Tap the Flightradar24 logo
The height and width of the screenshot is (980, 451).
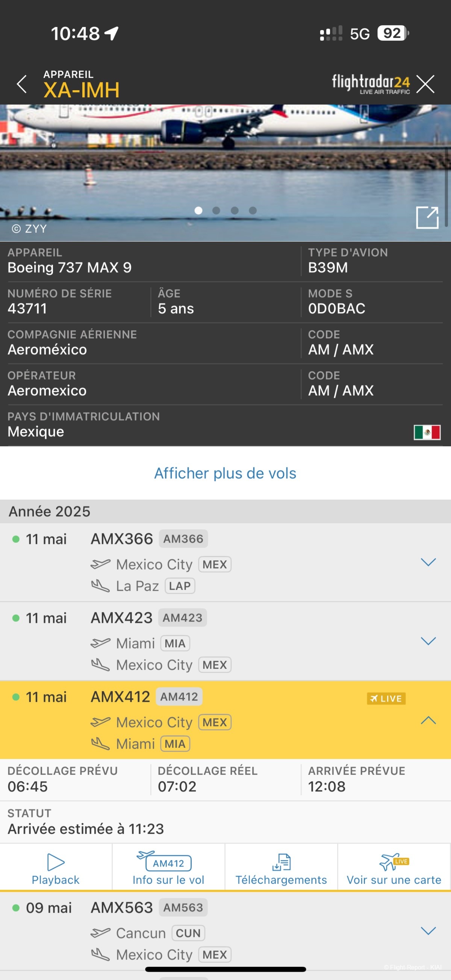[x=371, y=84]
